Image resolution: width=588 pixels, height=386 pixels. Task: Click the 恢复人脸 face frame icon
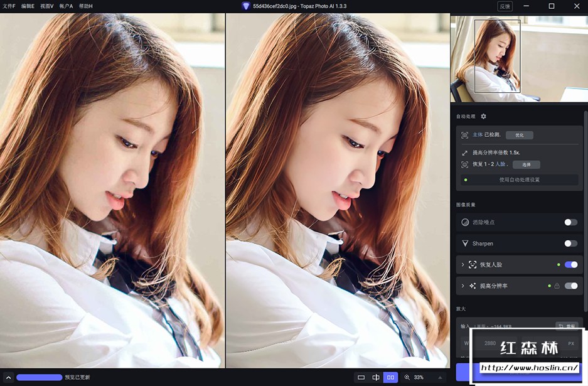click(x=473, y=264)
